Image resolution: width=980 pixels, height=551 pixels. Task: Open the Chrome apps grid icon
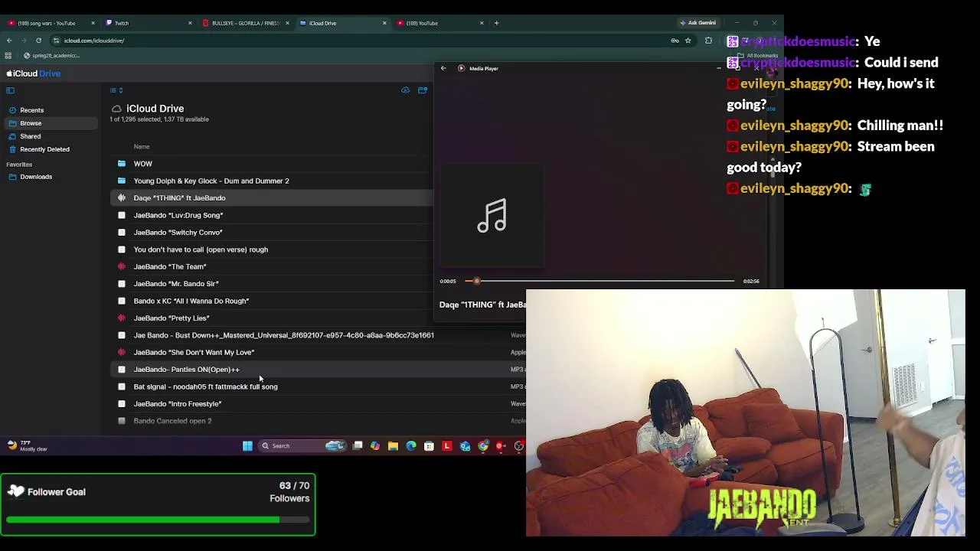click(8, 56)
